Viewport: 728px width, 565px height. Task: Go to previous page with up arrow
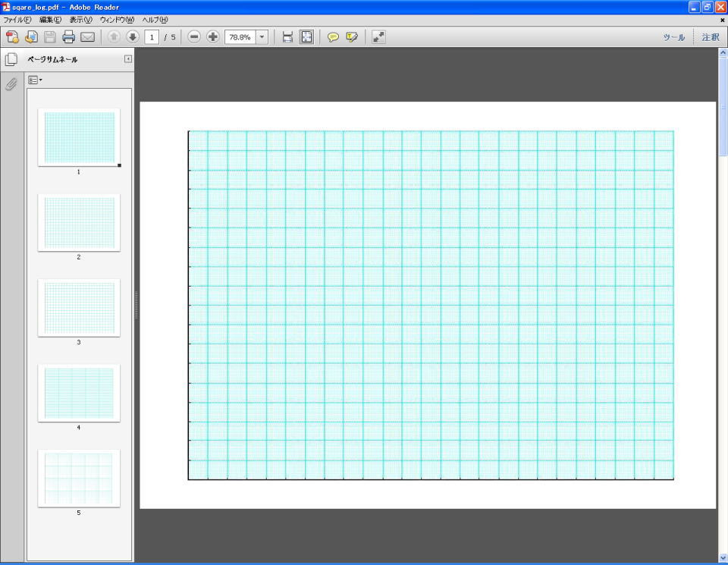[x=114, y=37]
